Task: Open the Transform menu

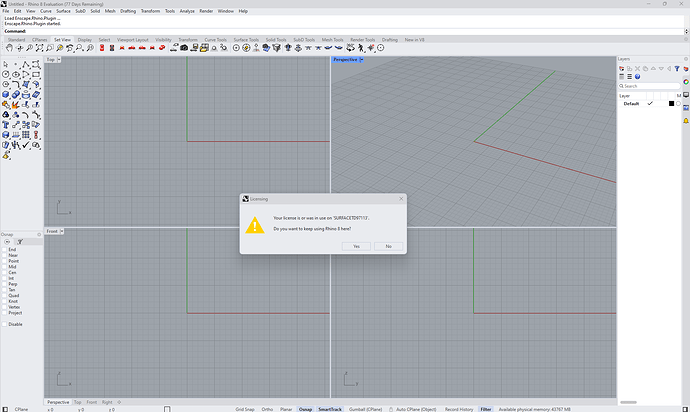Action: (150, 11)
